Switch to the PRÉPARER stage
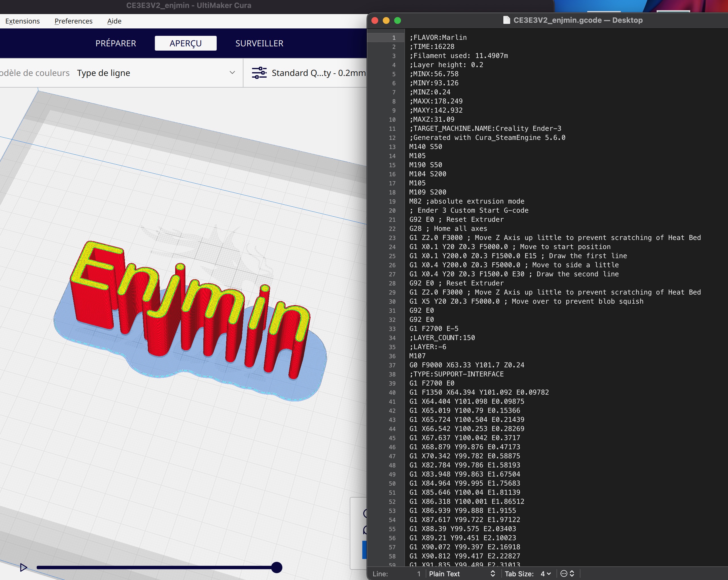The image size is (728, 580). [116, 43]
